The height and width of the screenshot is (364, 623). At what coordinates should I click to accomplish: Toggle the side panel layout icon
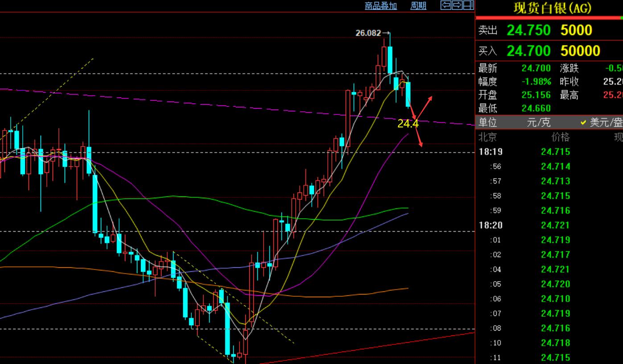(x=468, y=5)
